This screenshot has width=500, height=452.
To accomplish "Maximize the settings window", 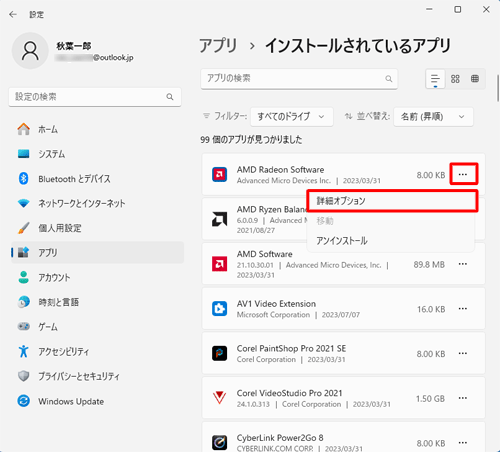I will (x=458, y=9).
